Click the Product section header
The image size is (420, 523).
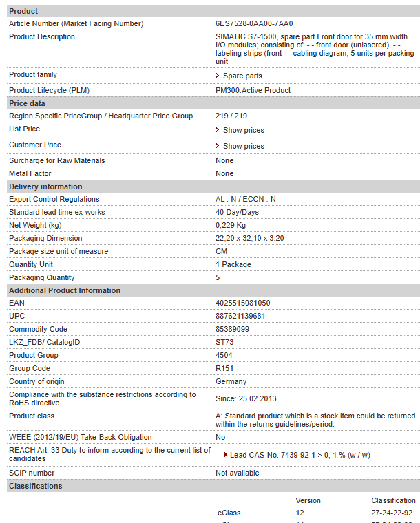pos(23,11)
